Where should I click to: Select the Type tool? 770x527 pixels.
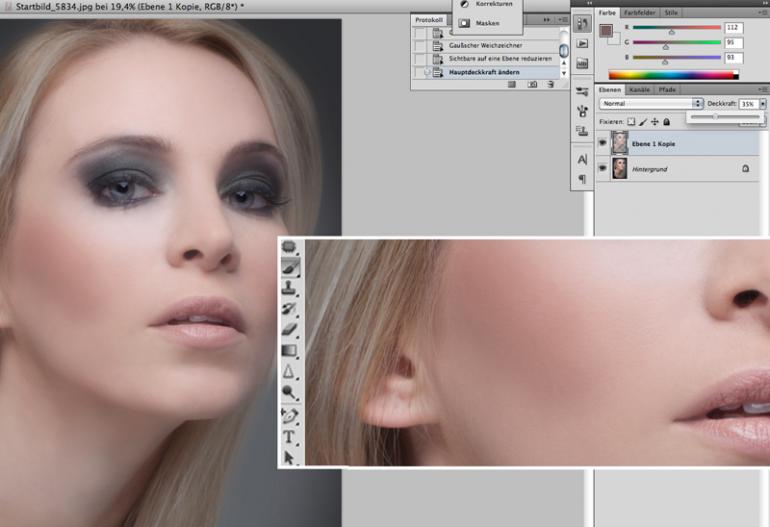pyautogui.click(x=290, y=436)
